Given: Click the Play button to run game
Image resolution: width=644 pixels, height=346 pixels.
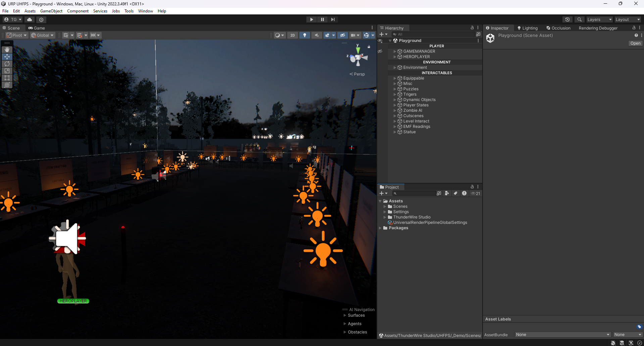Looking at the screenshot, I should click(x=311, y=19).
